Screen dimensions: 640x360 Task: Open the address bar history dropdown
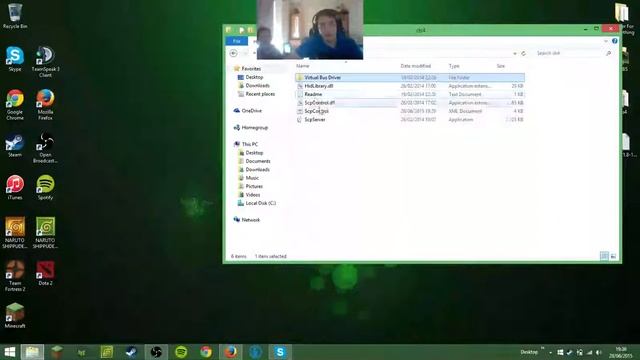click(515, 53)
